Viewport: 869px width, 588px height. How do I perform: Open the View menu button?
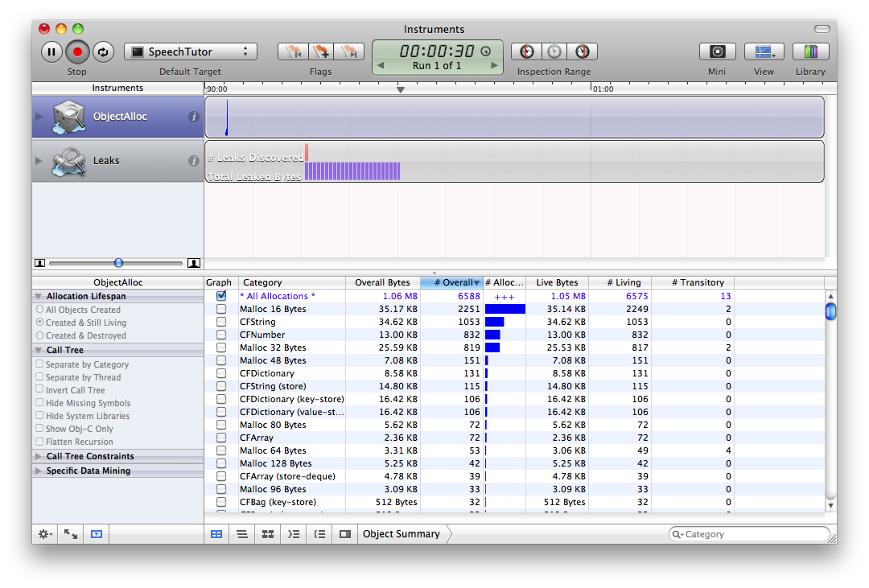764,51
